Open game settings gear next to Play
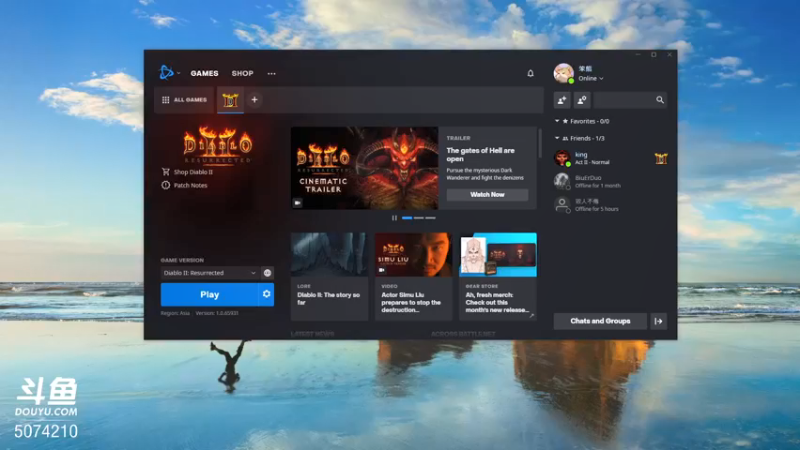 pos(266,294)
